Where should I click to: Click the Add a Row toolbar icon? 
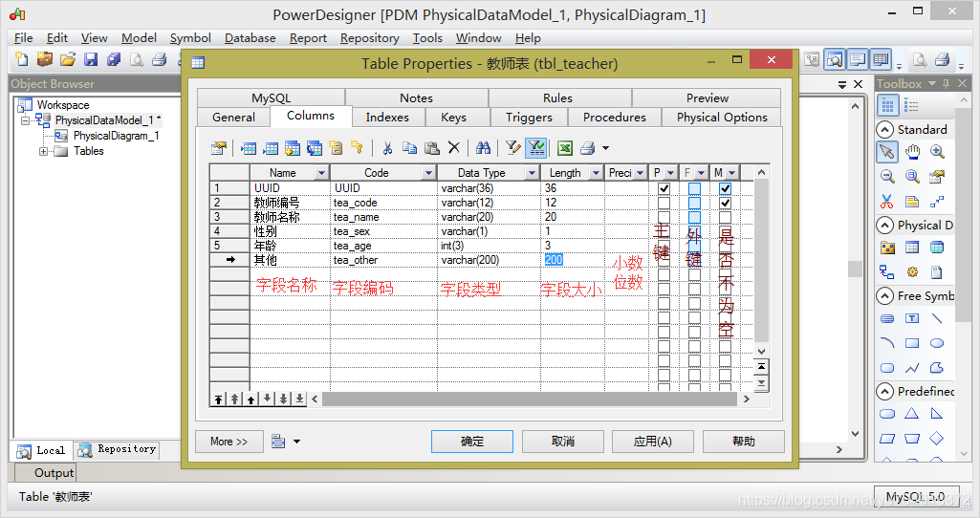point(271,148)
